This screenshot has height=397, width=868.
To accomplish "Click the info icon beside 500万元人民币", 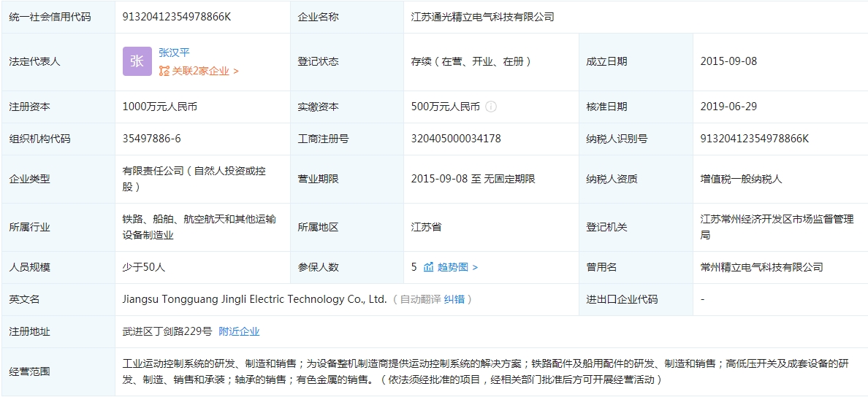I will coord(491,107).
